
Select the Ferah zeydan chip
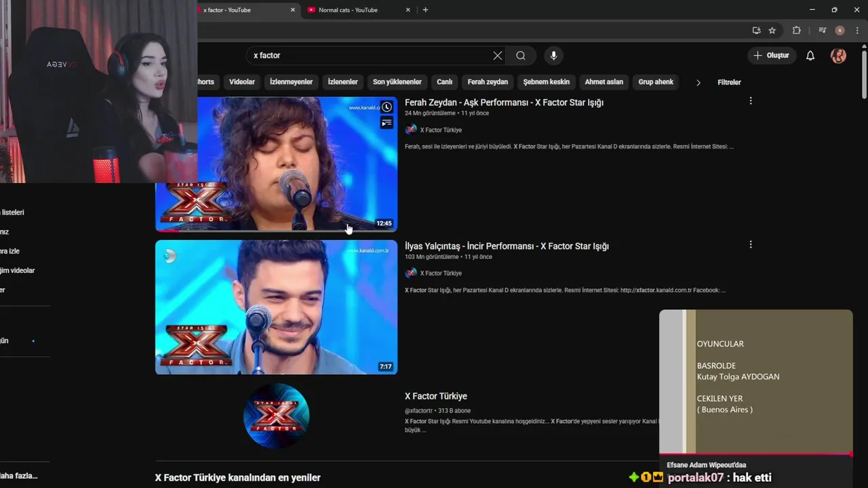488,82
